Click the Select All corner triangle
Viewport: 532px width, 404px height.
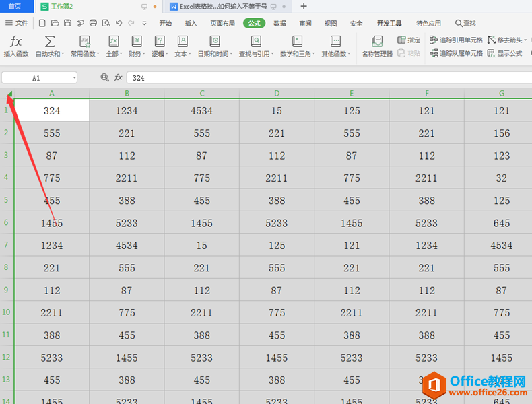(9, 94)
